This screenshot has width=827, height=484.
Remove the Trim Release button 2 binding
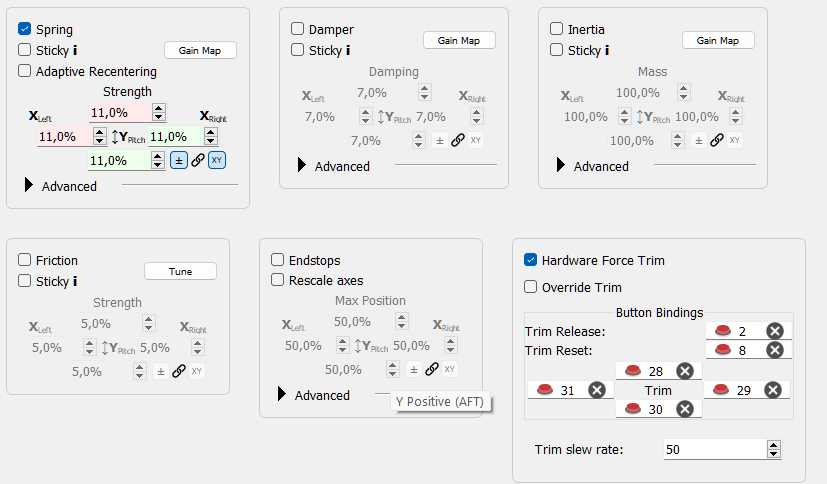(774, 331)
